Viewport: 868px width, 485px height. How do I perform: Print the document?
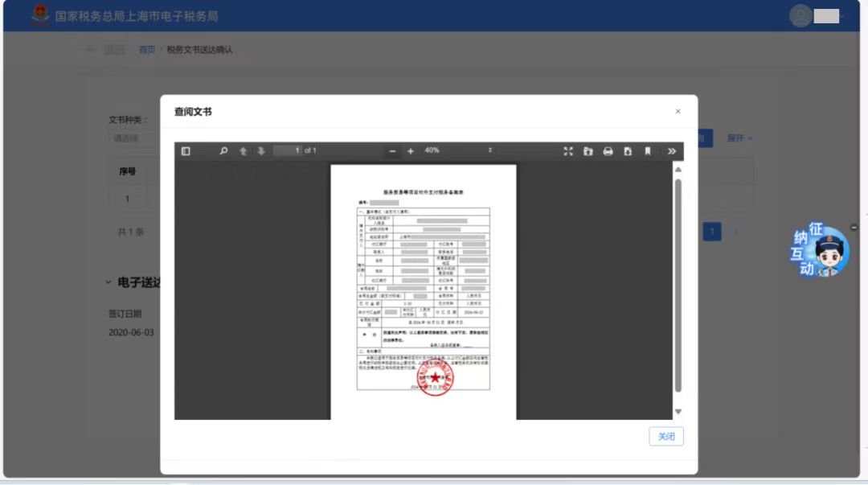pyautogui.click(x=608, y=150)
